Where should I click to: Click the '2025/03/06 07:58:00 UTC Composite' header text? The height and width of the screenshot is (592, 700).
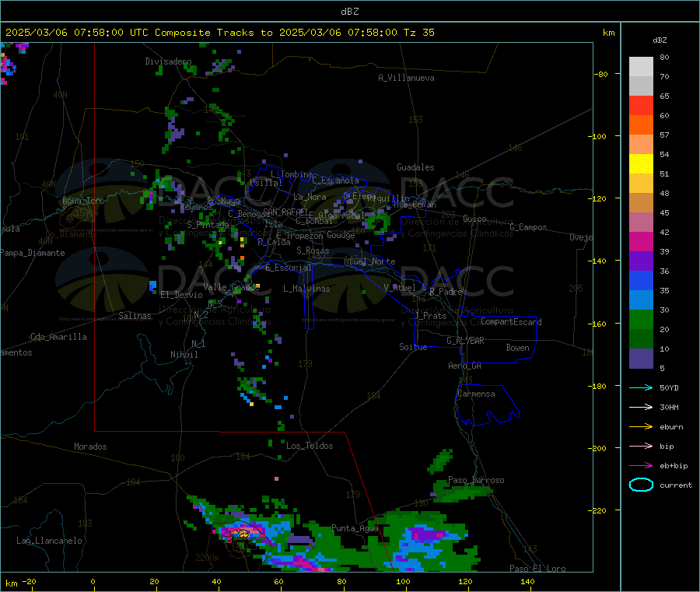pyautogui.click(x=107, y=33)
